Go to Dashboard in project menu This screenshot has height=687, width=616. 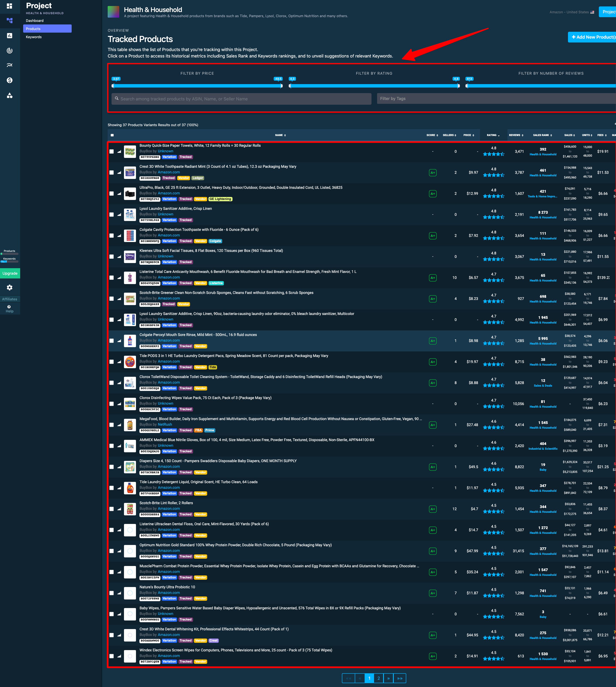(35, 21)
